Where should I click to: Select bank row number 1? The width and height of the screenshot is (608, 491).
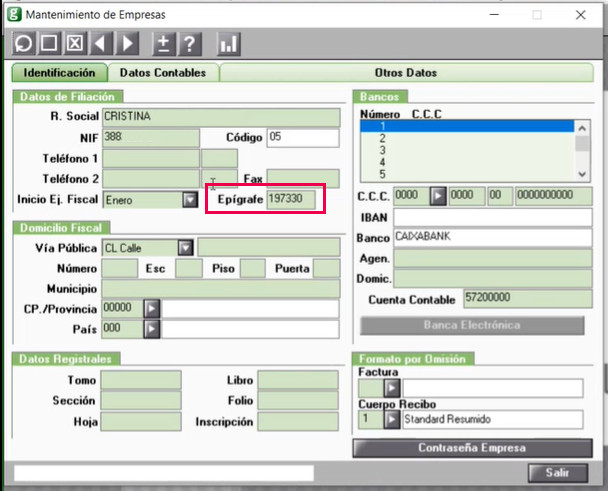pyautogui.click(x=467, y=126)
